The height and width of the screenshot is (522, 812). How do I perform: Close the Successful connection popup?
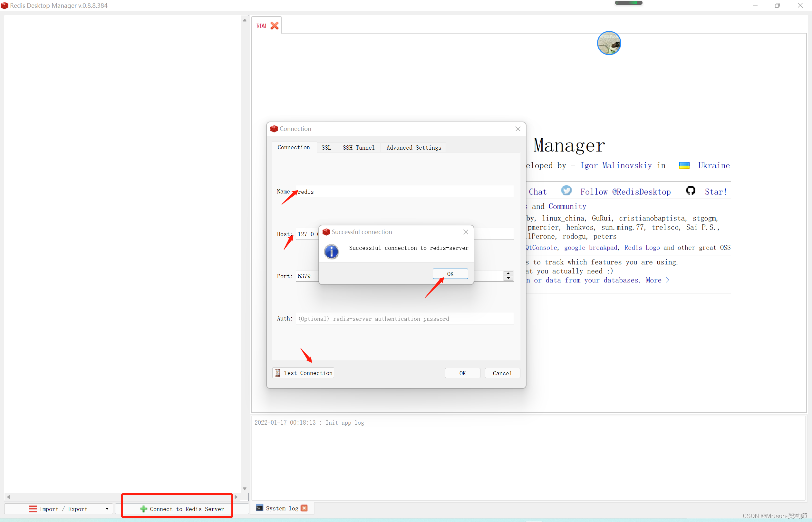point(466,232)
